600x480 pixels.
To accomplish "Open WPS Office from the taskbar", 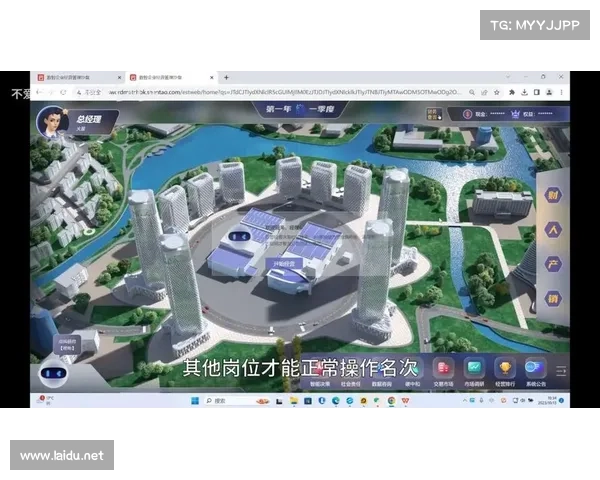I will pyautogui.click(x=406, y=401).
